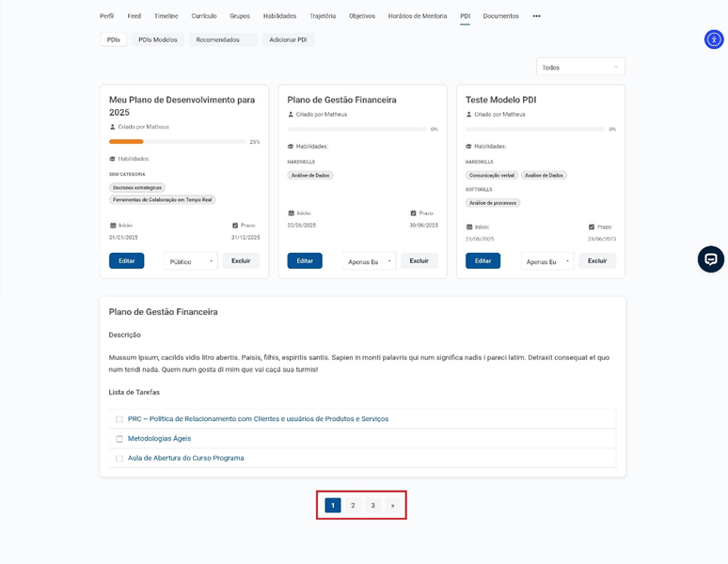Tick the Aula de Abertura do Curso checkbox

pyautogui.click(x=119, y=459)
